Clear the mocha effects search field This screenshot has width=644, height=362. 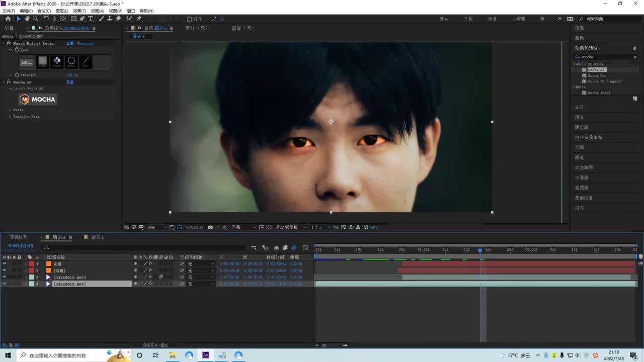pos(634,57)
